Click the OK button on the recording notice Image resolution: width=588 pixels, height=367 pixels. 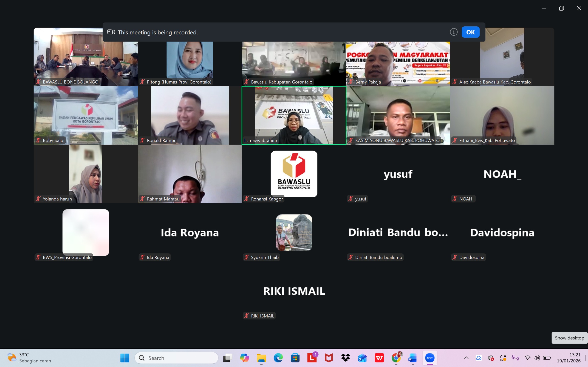pyautogui.click(x=470, y=32)
